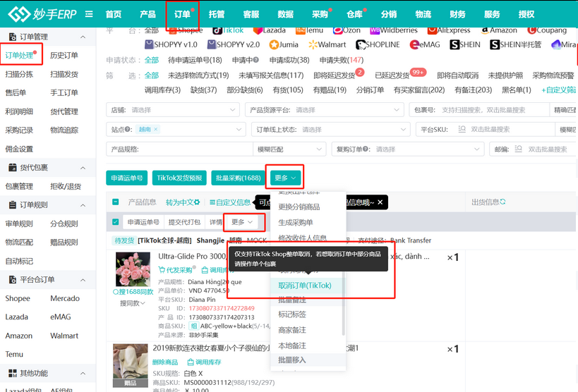This screenshot has height=392, width=578.
Task: Open the 客服 top menu
Action: pyautogui.click(x=251, y=14)
